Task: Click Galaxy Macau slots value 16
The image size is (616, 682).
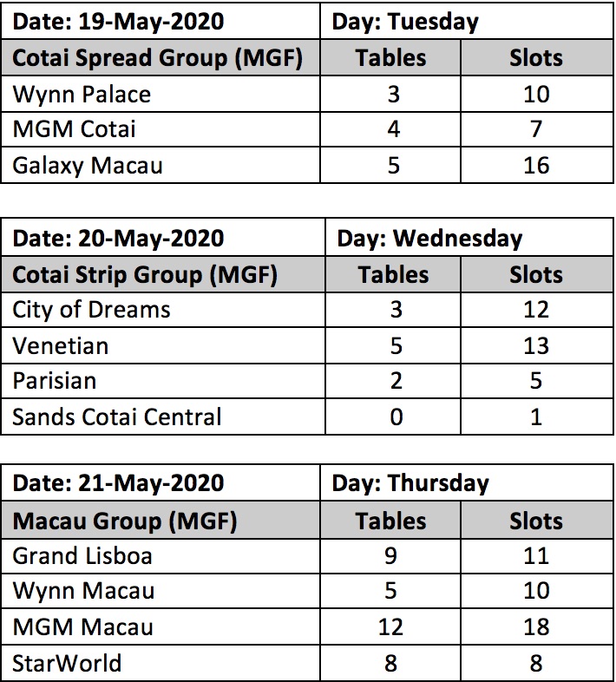Action: pos(537,165)
